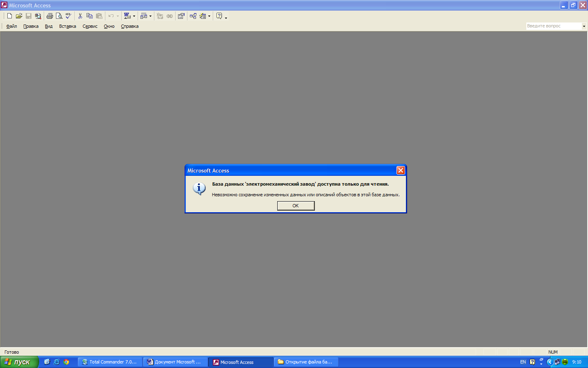Launch Chrome from quick launch bar
Screen dimensions: 588x368
pyautogui.click(x=66, y=362)
